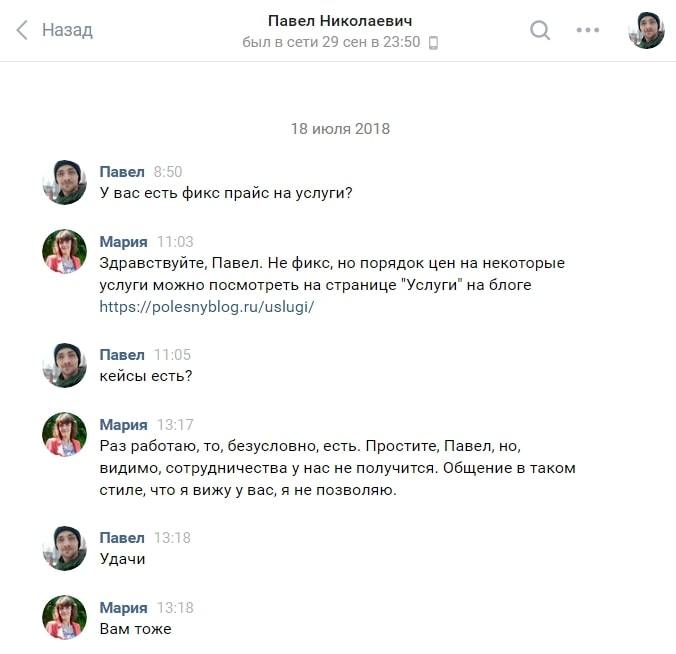Screen dimensions: 676x654
Task: Select the 'кейсы есть?' message
Action: [x=146, y=376]
